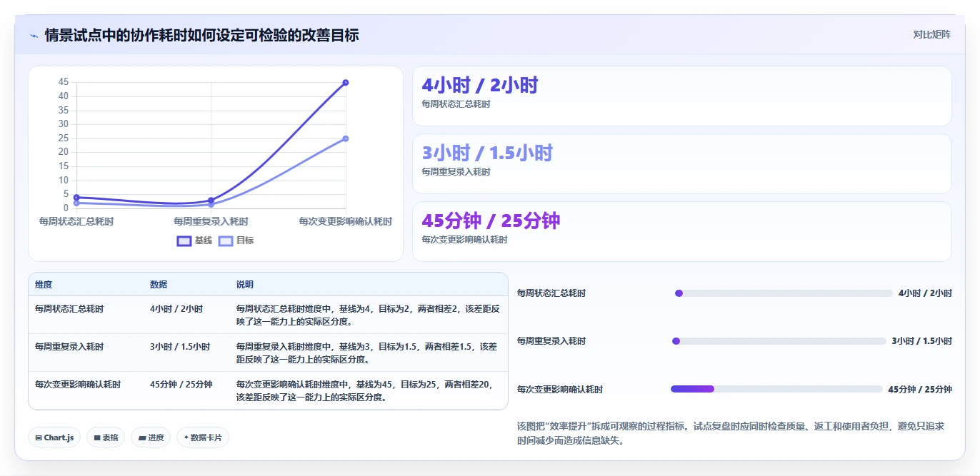
Task: Click the Chart.js tag chip
Action: coord(54,437)
